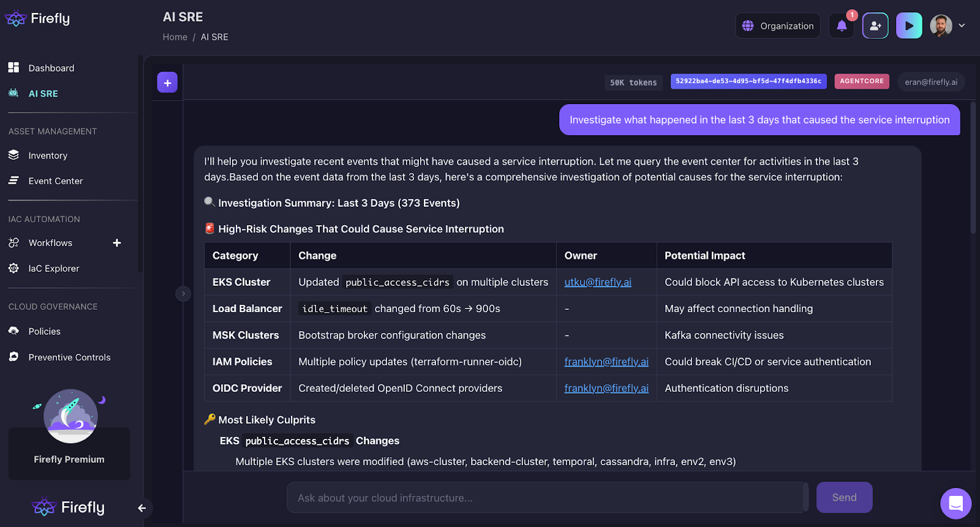The width and height of the screenshot is (980, 527).
Task: Click the bottom Firefly logo
Action: (68, 507)
